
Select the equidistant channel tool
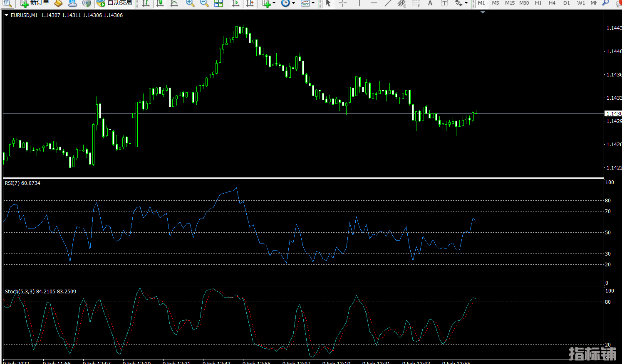401,3
